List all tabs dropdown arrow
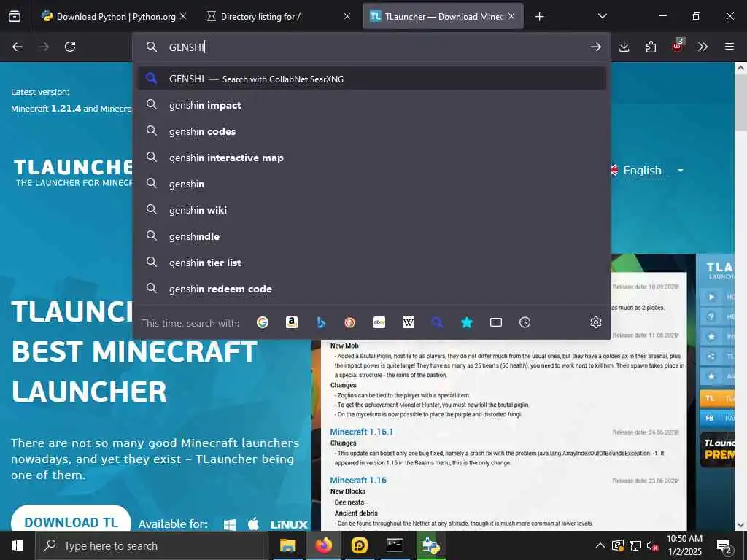The width and height of the screenshot is (747, 560). point(602,16)
